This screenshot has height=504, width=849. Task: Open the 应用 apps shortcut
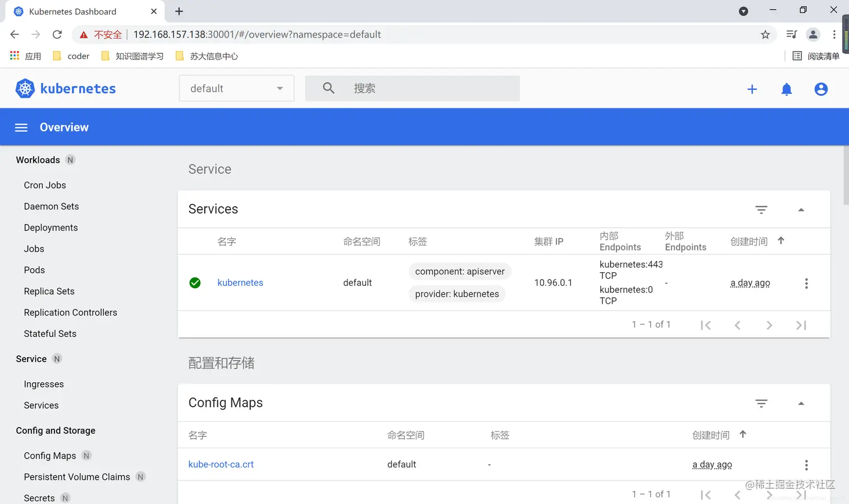26,56
